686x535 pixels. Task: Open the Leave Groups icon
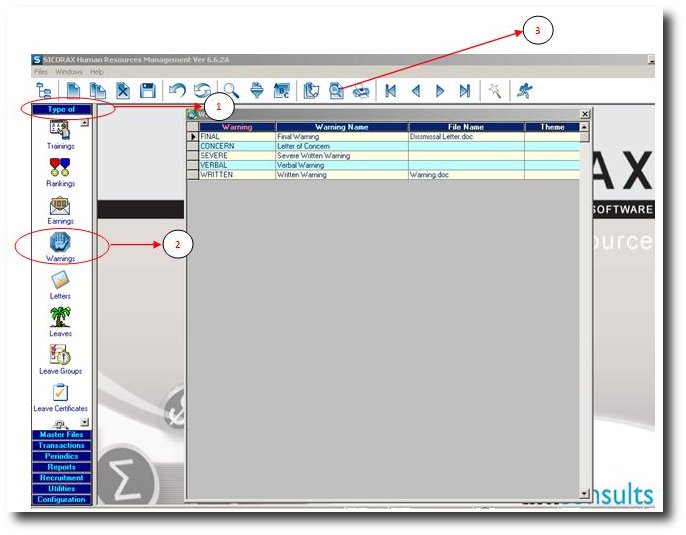pos(60,355)
